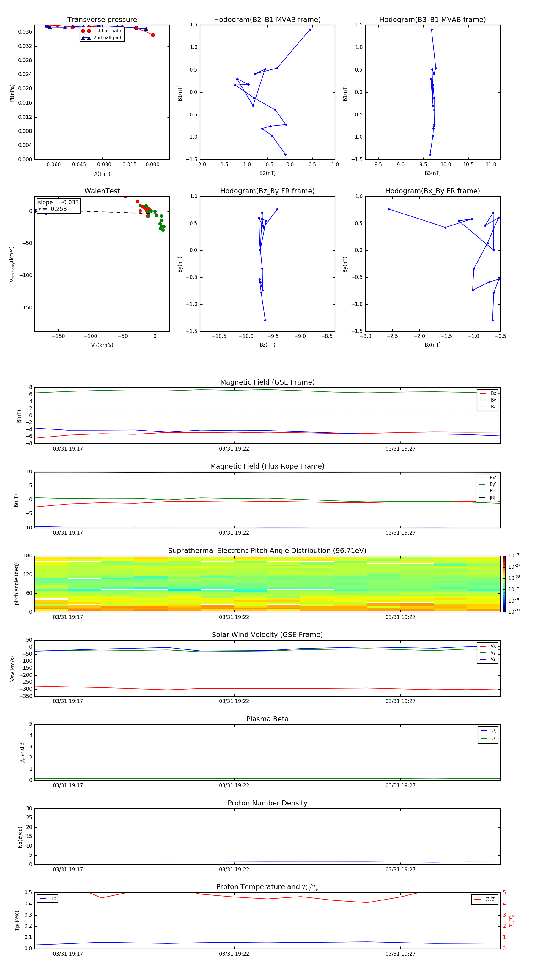Click the WalenTest plot title

point(102,191)
